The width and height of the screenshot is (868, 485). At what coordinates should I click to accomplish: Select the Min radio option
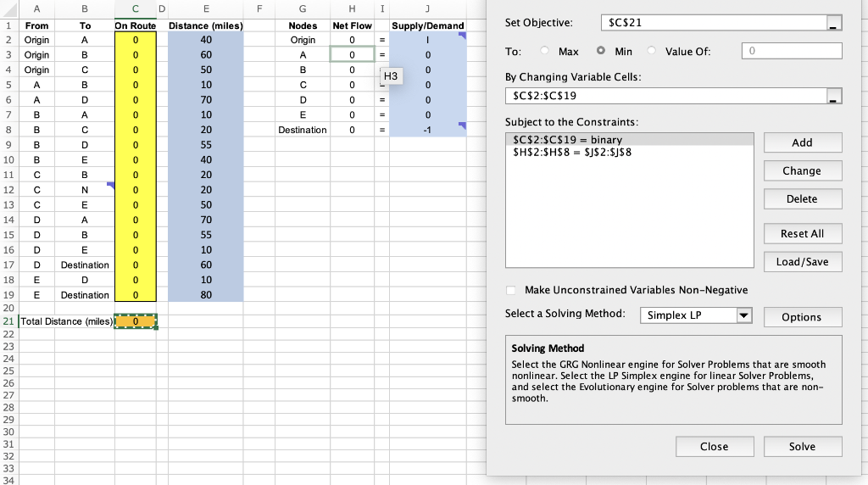601,50
